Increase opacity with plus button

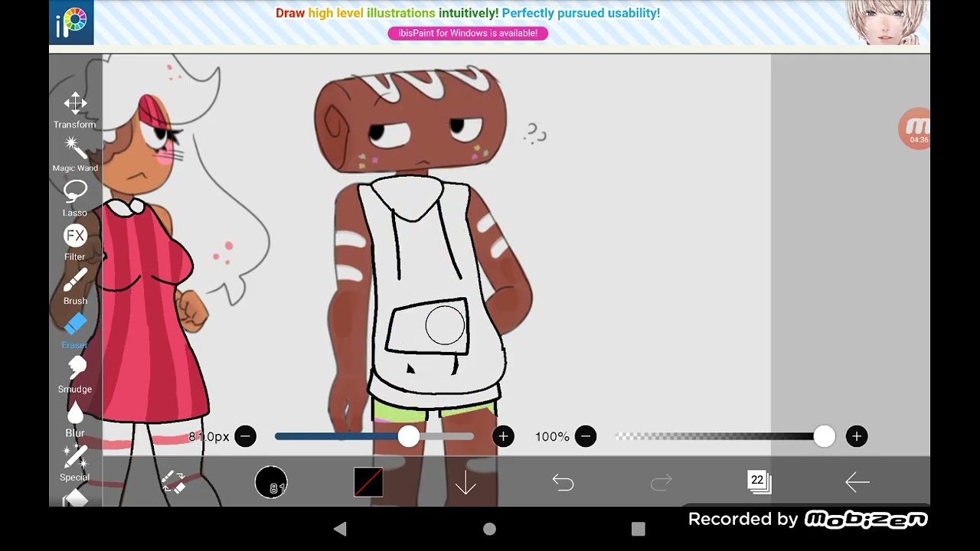pyautogui.click(x=856, y=436)
